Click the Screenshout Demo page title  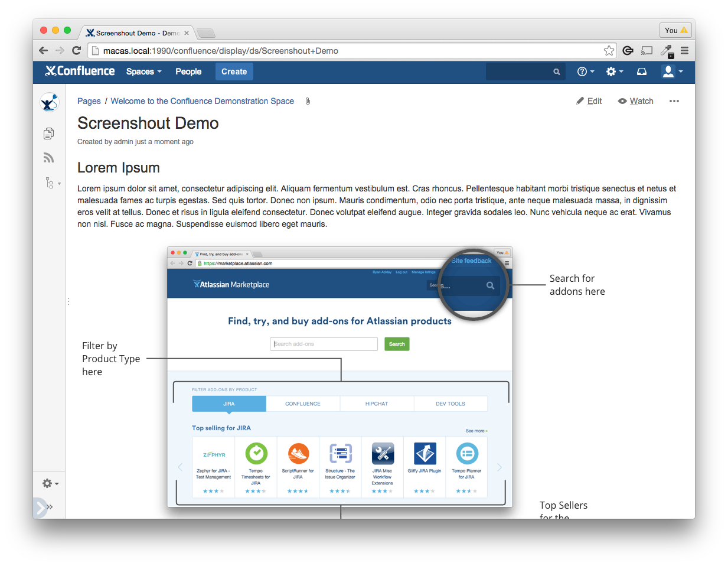(x=148, y=123)
